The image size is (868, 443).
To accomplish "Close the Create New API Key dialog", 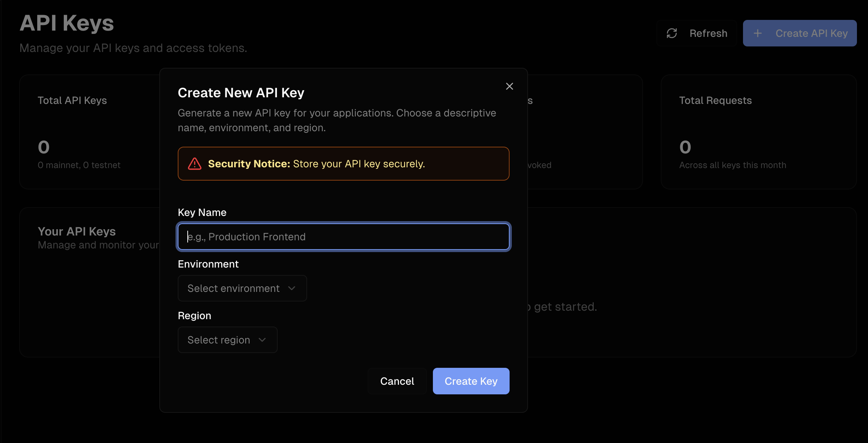I will pos(510,86).
